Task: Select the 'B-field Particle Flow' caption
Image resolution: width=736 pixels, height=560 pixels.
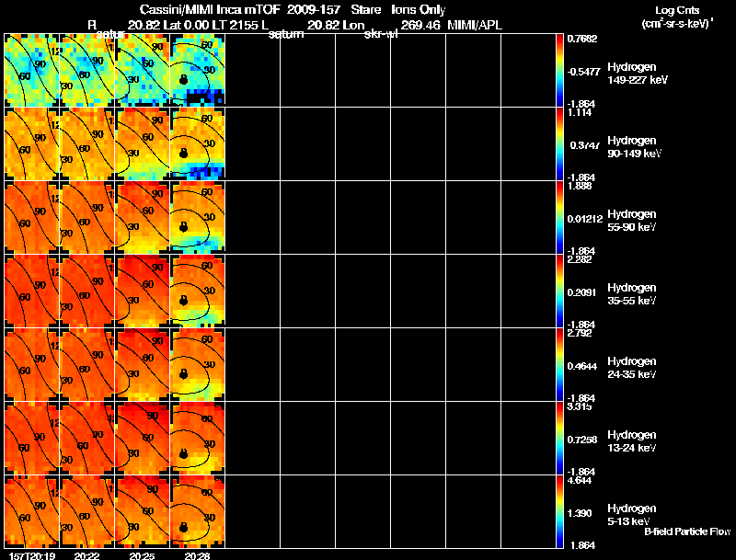Action: pos(687,531)
